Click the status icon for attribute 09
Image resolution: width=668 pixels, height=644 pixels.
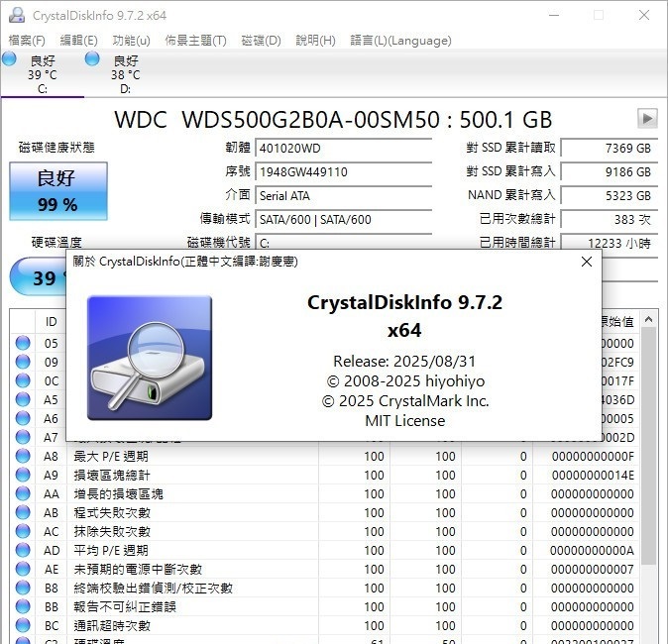point(23,362)
